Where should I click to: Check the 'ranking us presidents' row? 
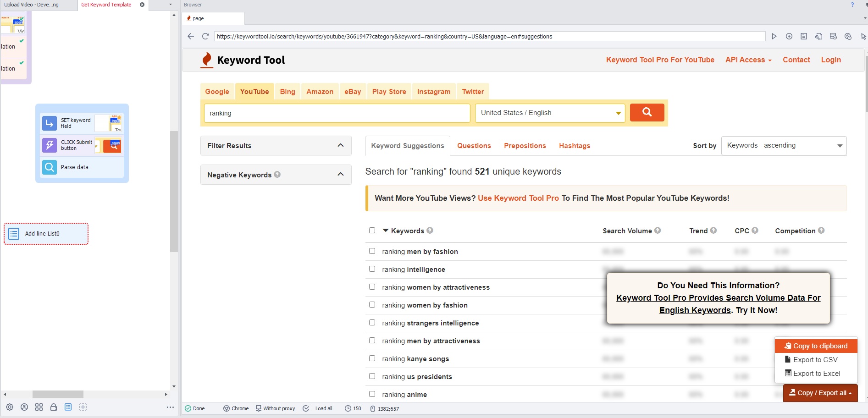(372, 376)
